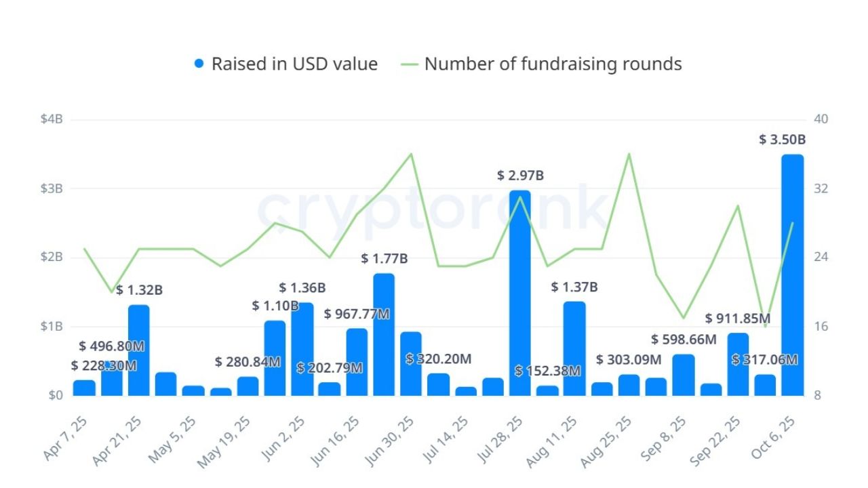
Task: Click the '40' right axis label
Action: [821, 119]
